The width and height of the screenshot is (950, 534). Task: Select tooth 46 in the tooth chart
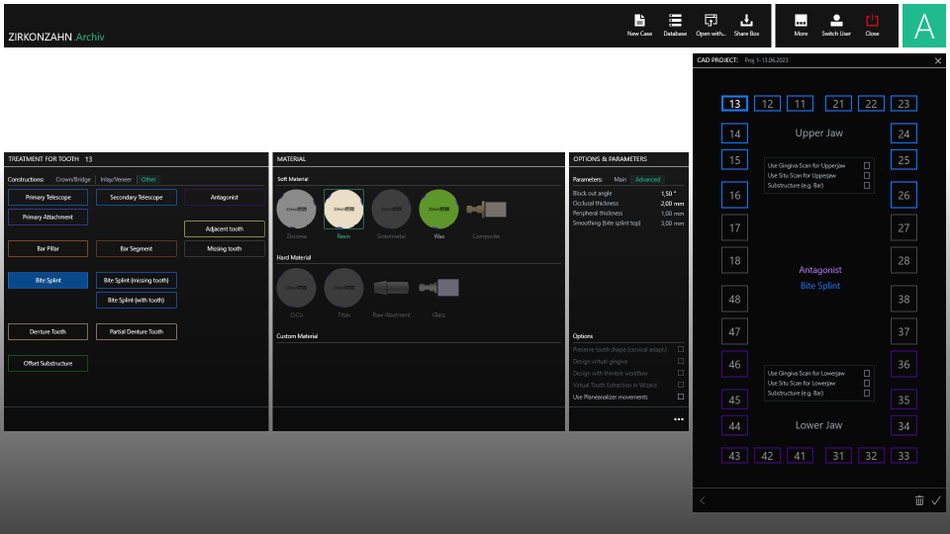point(734,364)
